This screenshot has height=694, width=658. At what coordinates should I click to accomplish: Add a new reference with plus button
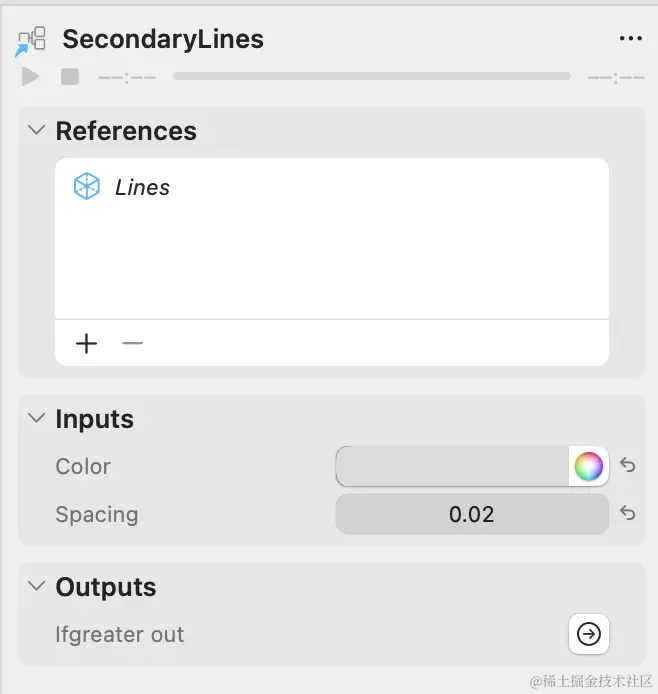click(87, 343)
